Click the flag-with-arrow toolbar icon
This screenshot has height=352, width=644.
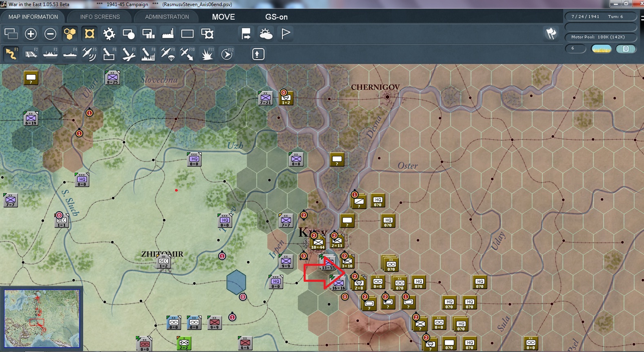tap(246, 33)
